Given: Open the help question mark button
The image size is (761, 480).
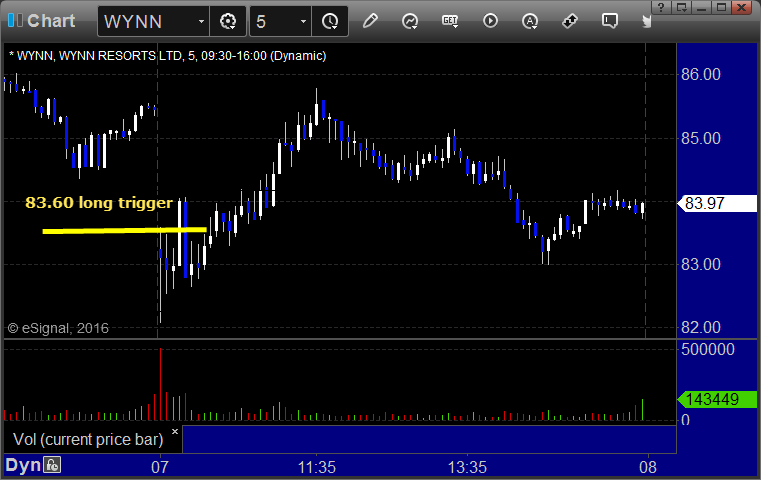Looking at the screenshot, I should coord(661,7).
